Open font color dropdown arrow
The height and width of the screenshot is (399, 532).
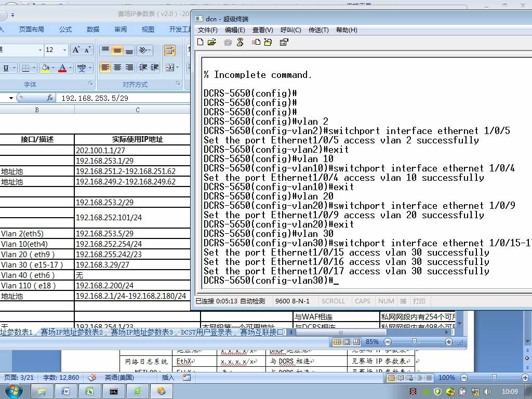(x=70, y=68)
